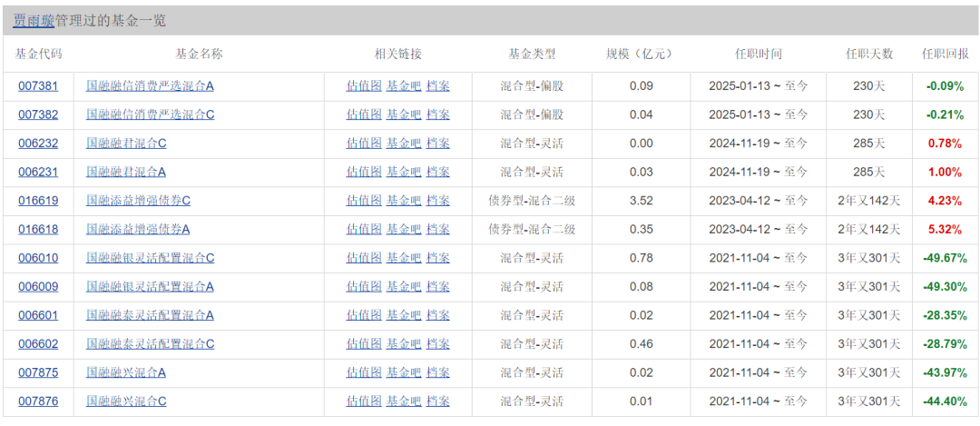Open 基金吧 for 国融添益增强债券A
Image resolution: width=980 pixels, height=426 pixels.
click(x=404, y=230)
